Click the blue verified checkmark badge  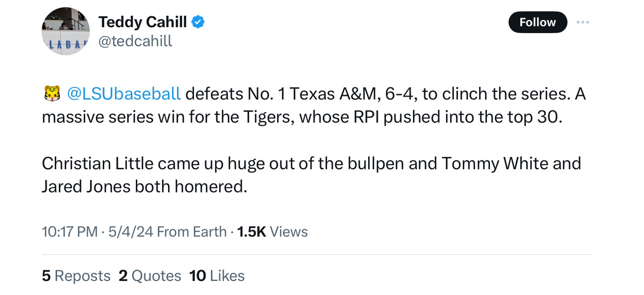(x=198, y=22)
